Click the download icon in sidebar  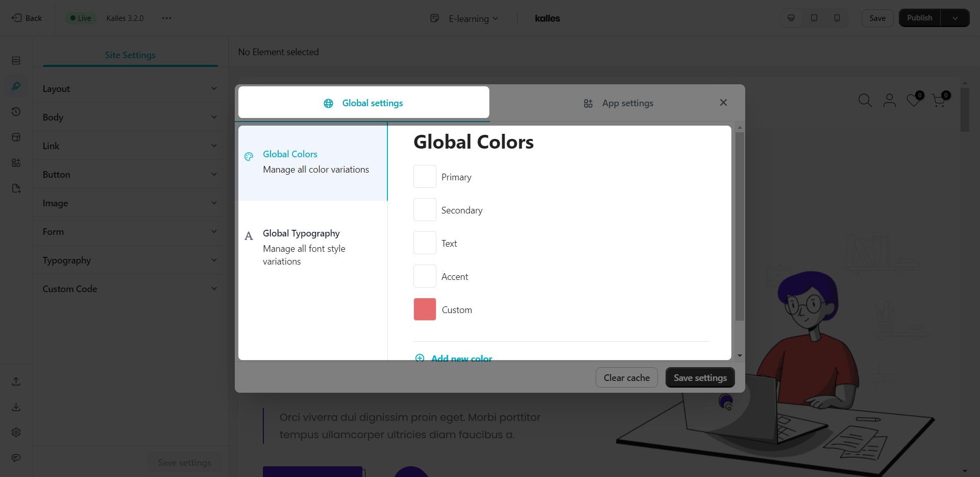(x=16, y=407)
